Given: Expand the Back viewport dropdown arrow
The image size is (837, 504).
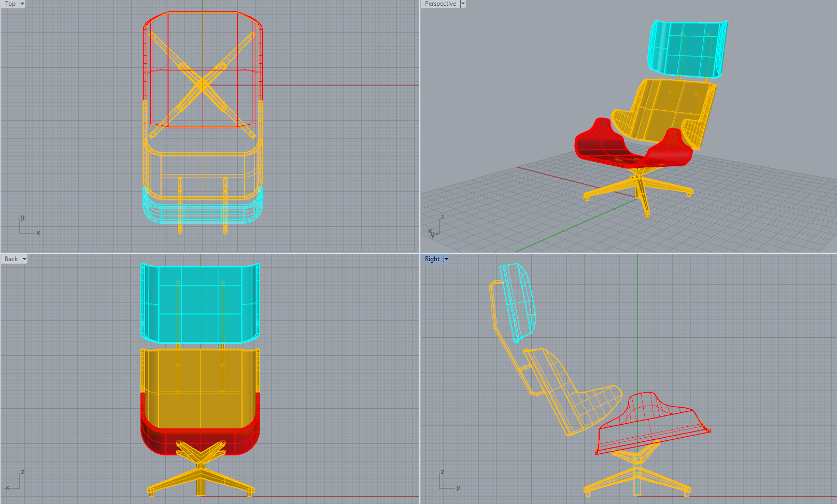Looking at the screenshot, I should pyautogui.click(x=24, y=259).
